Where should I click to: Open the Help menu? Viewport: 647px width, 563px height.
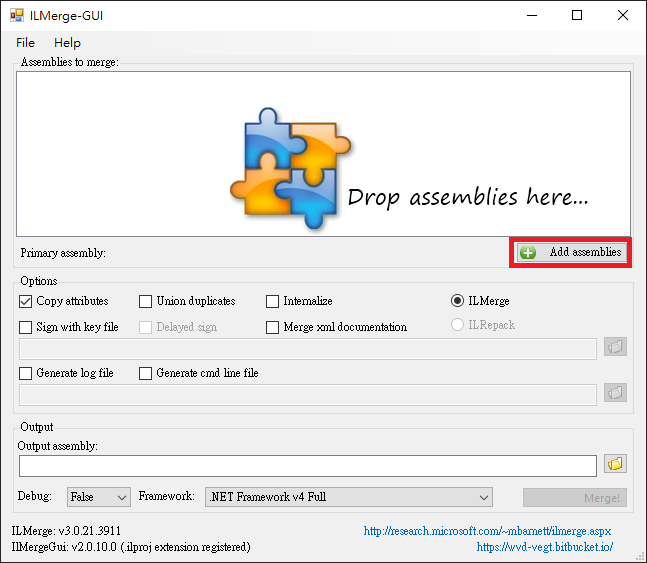point(67,43)
